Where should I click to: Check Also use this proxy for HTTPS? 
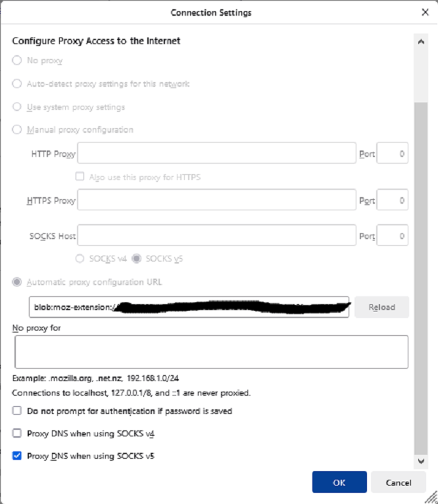pyautogui.click(x=80, y=177)
